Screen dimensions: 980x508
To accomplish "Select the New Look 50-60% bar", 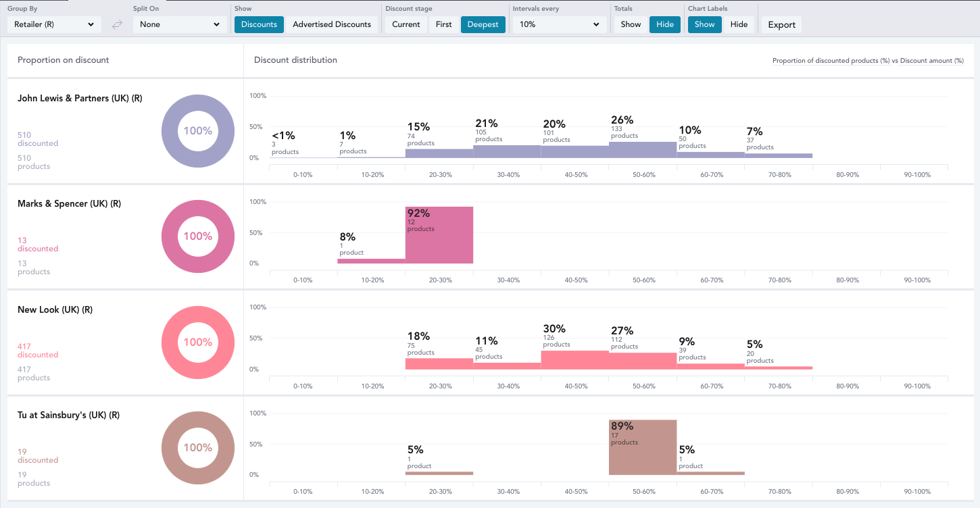I will point(643,361).
